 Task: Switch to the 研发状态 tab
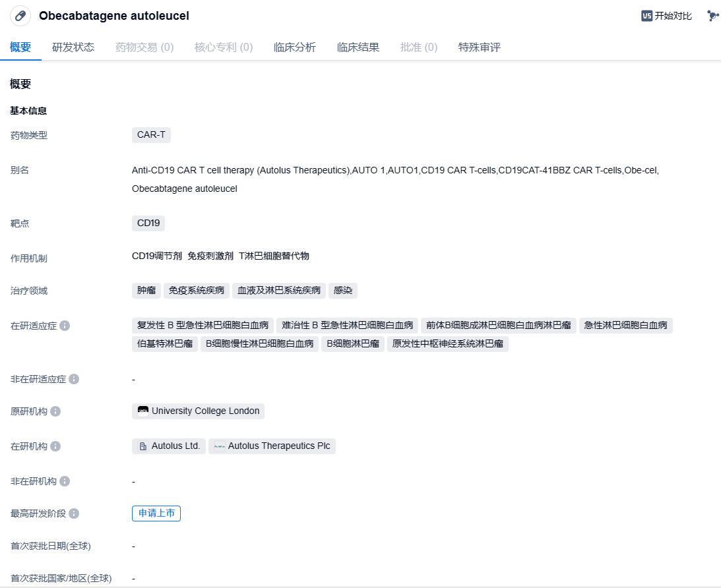tap(73, 47)
